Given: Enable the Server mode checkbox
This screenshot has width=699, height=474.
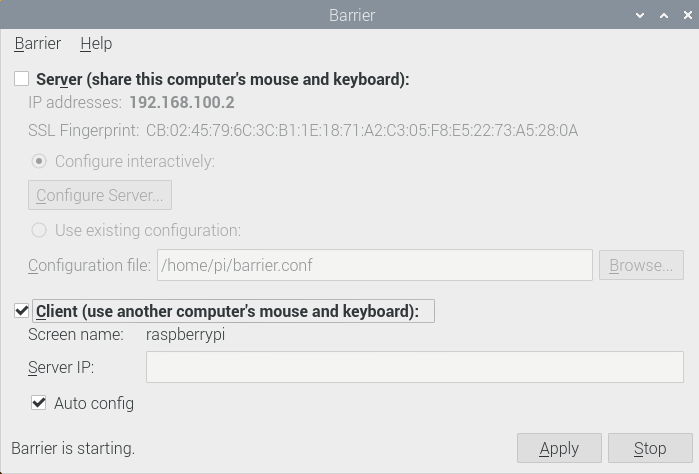Looking at the screenshot, I should click(x=21, y=79).
